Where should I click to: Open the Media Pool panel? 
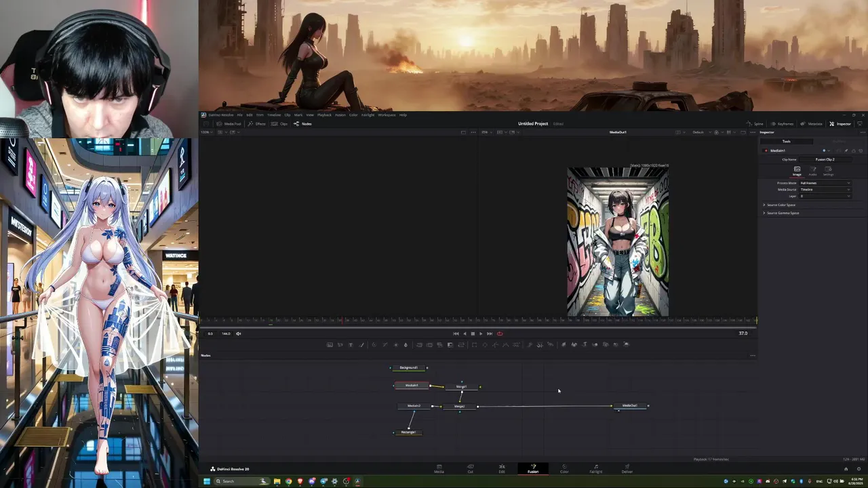click(229, 124)
